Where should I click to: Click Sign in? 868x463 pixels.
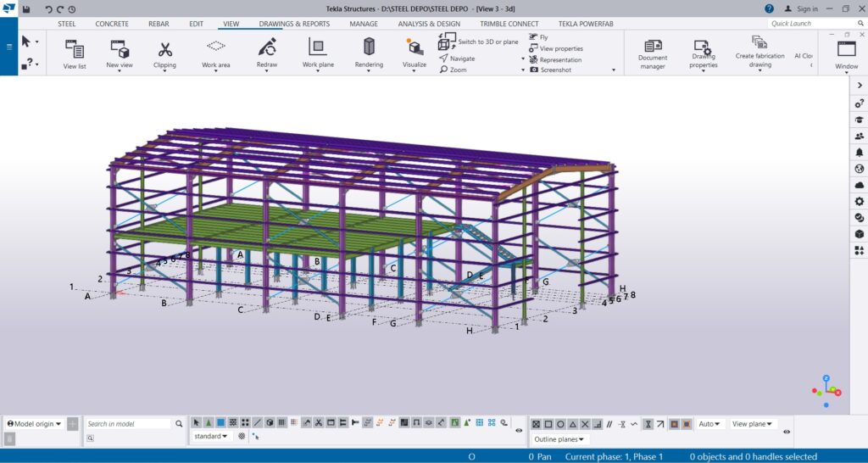[802, 8]
